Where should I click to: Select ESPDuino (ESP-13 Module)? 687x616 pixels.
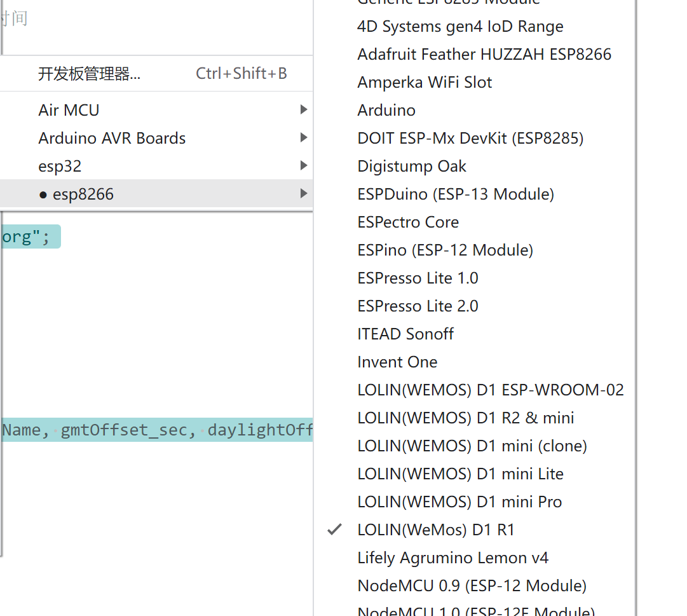(x=475, y=194)
